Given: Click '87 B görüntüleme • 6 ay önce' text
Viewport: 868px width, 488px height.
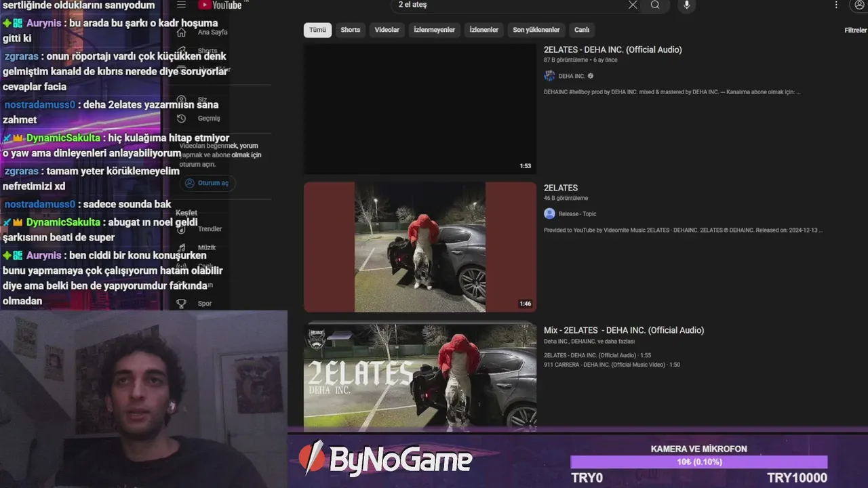Looking at the screenshot, I should coord(580,60).
